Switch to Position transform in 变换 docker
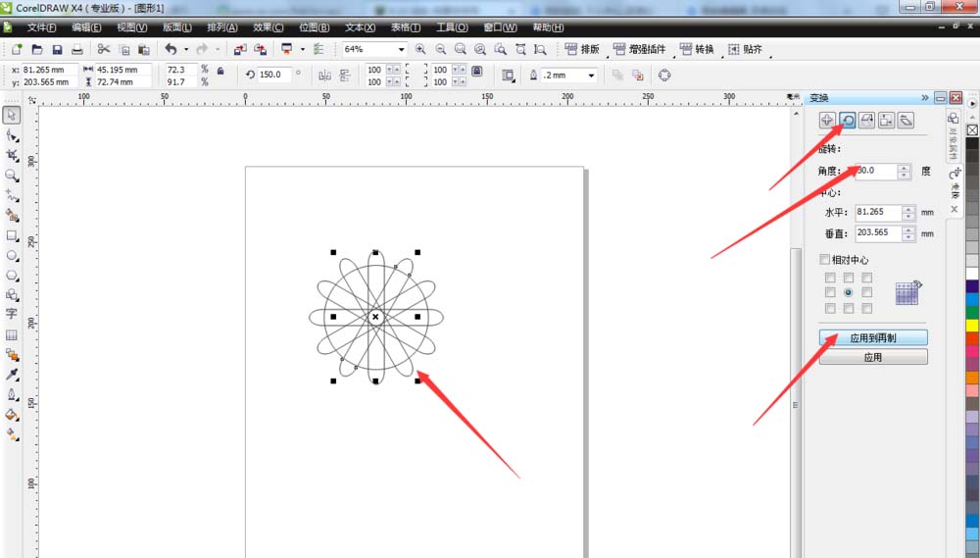Image resolution: width=980 pixels, height=558 pixels. pyautogui.click(x=827, y=120)
